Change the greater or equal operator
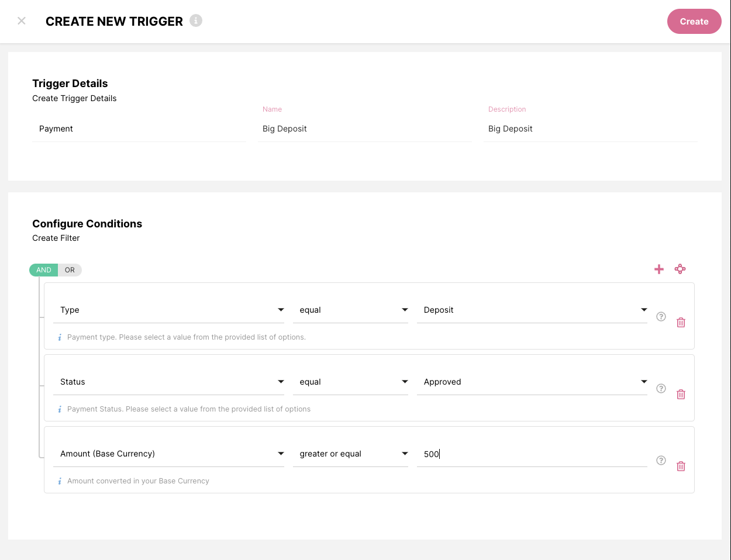 pyautogui.click(x=350, y=454)
